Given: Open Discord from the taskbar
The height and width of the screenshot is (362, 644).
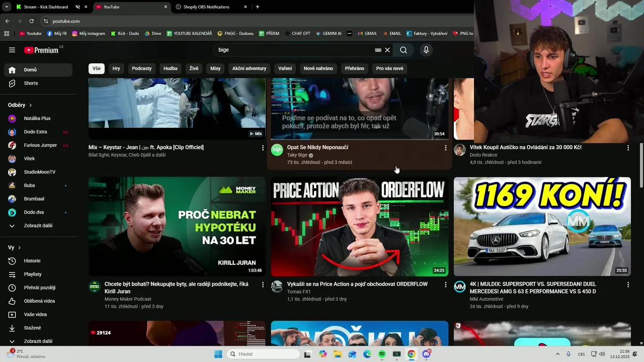Looking at the screenshot, I should point(427,354).
